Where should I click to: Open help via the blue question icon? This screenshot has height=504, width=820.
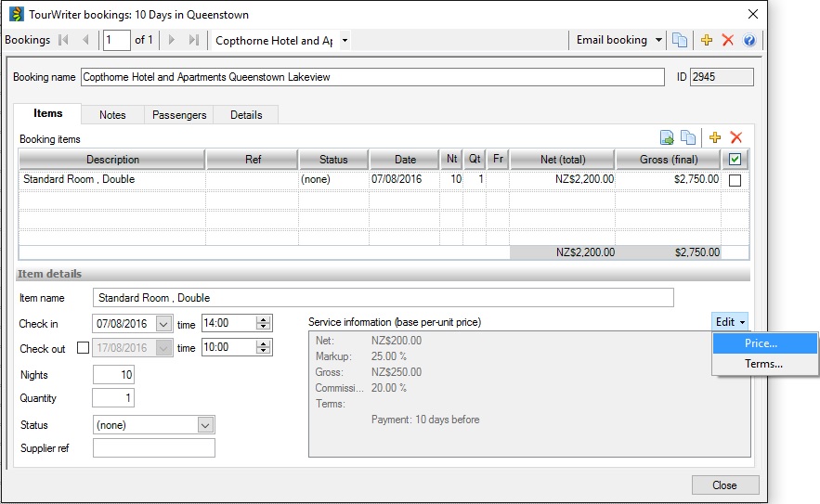[748, 40]
